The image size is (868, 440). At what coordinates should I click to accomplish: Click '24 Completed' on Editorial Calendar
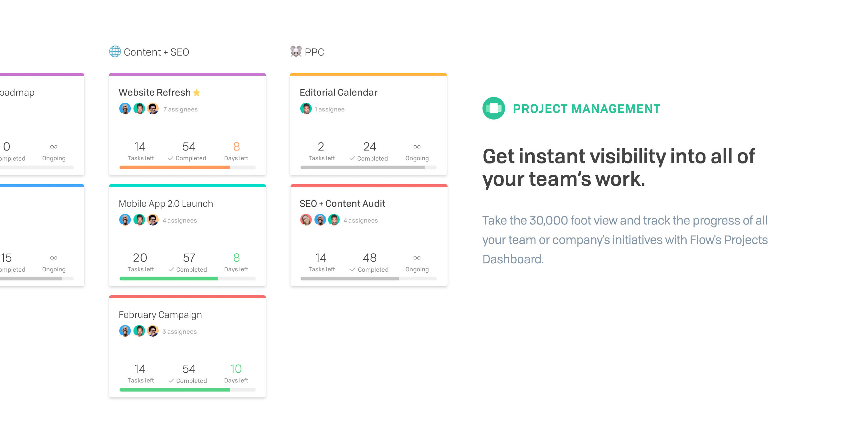click(x=369, y=151)
